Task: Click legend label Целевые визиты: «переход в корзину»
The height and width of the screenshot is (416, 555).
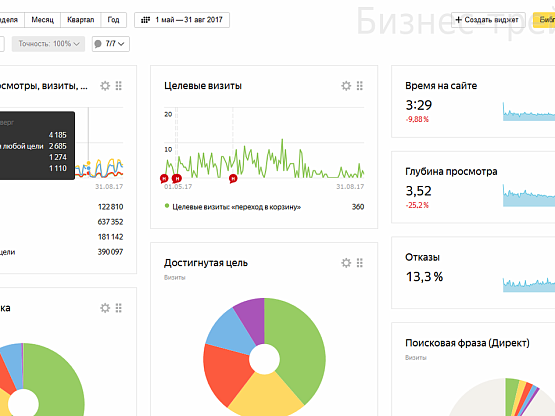Action: (x=236, y=207)
